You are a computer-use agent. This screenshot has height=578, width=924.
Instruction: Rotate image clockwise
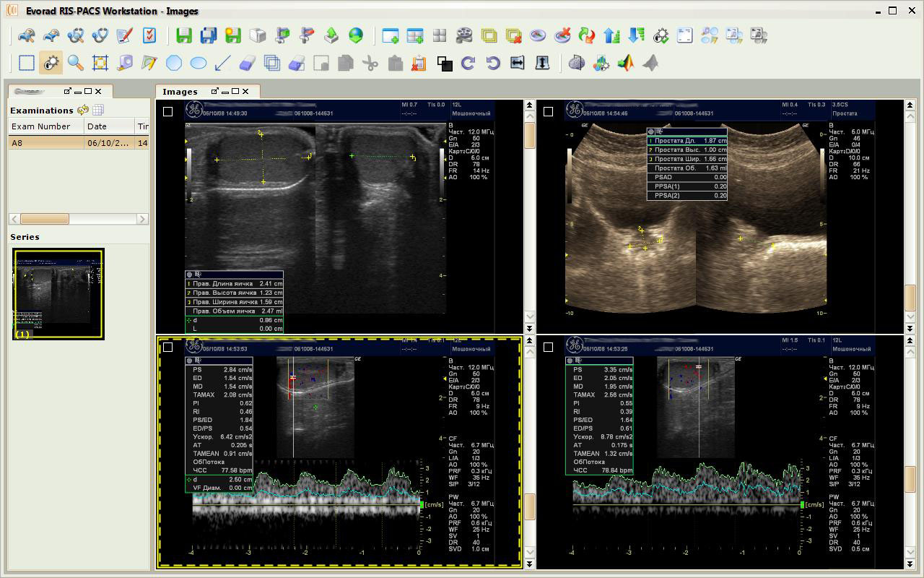pos(468,63)
